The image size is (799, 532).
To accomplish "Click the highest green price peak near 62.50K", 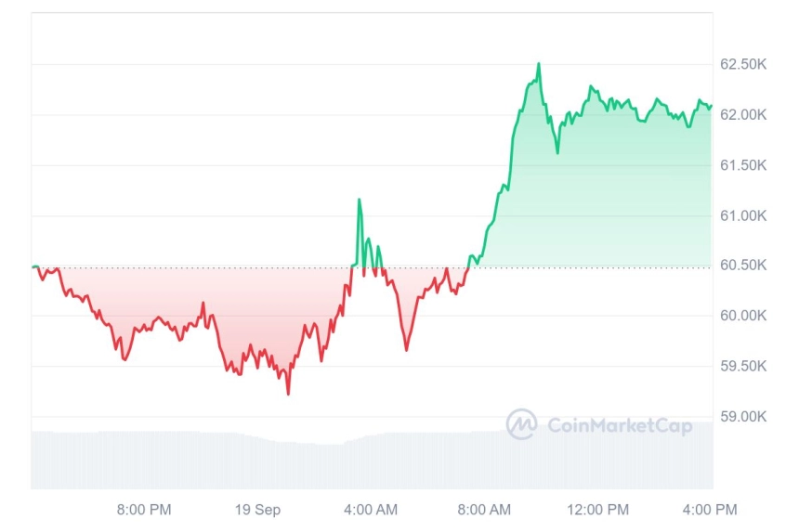I will click(x=539, y=64).
